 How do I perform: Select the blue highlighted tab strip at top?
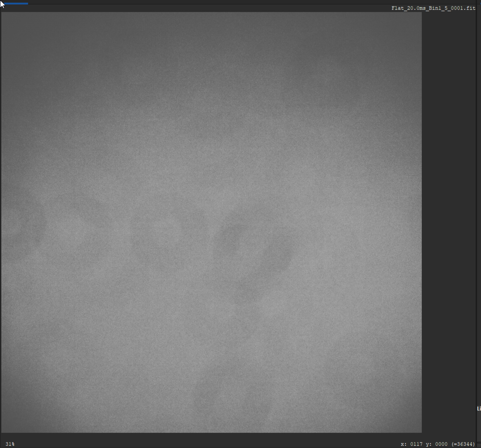click(16, 4)
